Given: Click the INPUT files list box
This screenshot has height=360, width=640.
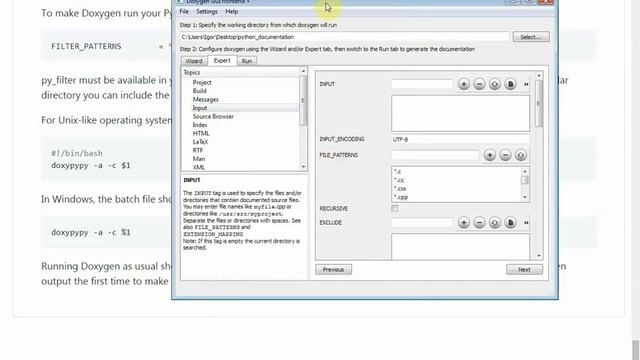Looking at the screenshot, I should tap(460, 113).
